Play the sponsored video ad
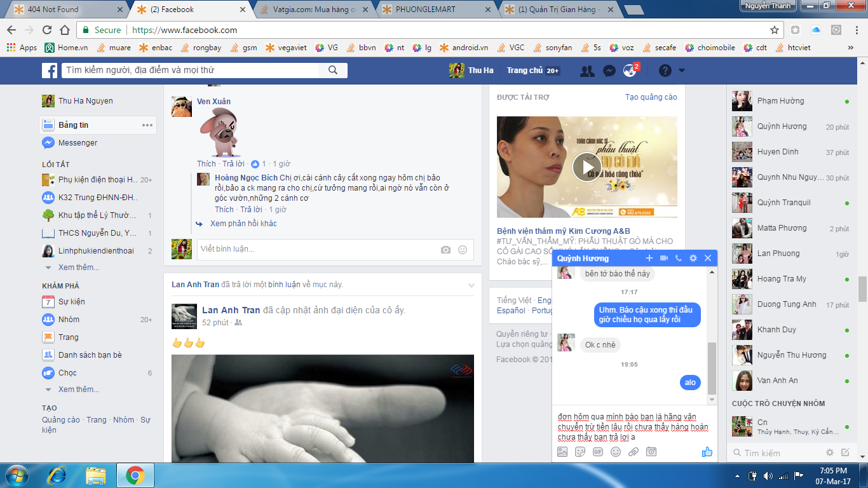The image size is (868, 488). tap(587, 166)
